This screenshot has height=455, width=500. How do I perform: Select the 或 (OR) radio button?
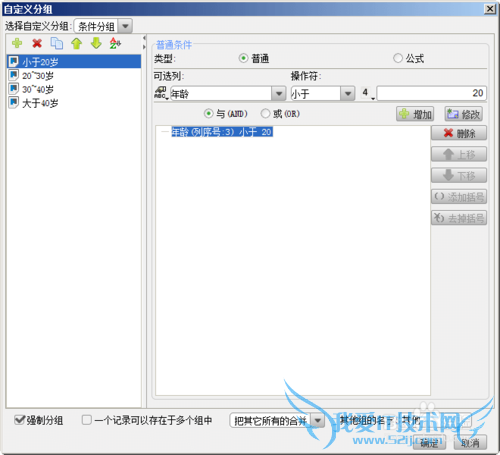click(x=265, y=114)
